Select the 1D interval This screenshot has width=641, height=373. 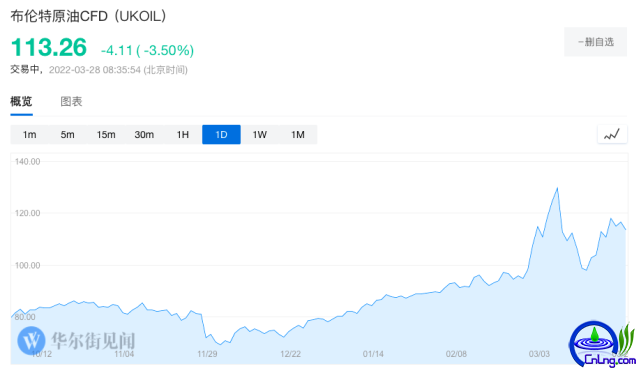(221, 135)
